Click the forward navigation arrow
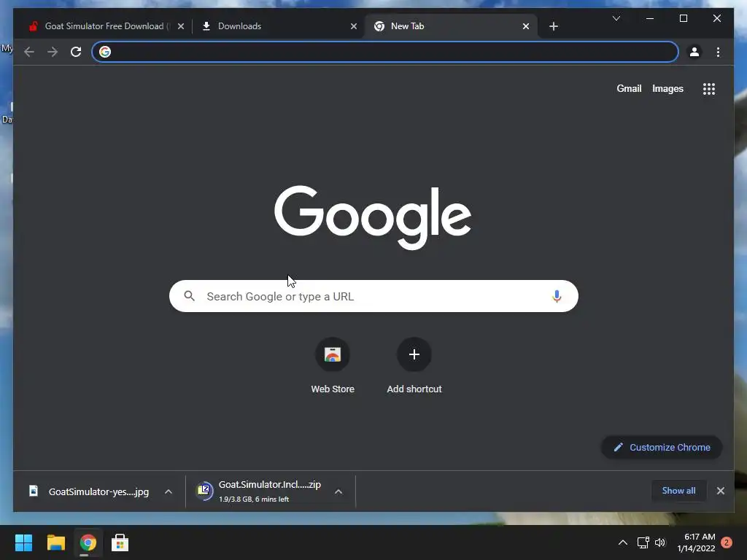This screenshot has width=747, height=560. coord(53,52)
